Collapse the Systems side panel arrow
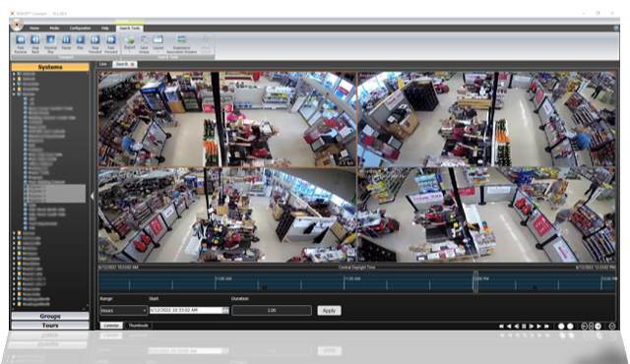 pyautogui.click(x=92, y=196)
